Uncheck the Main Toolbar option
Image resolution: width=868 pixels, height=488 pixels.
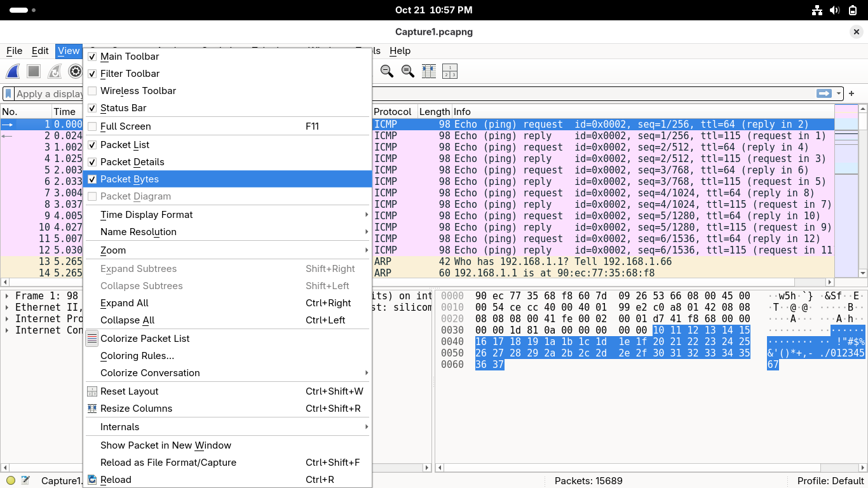click(x=130, y=57)
